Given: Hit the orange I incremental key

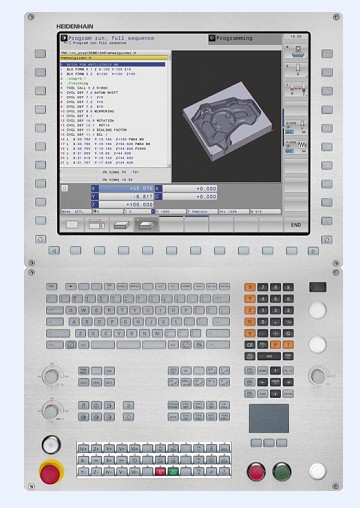Looking at the screenshot, I should 288,345.
